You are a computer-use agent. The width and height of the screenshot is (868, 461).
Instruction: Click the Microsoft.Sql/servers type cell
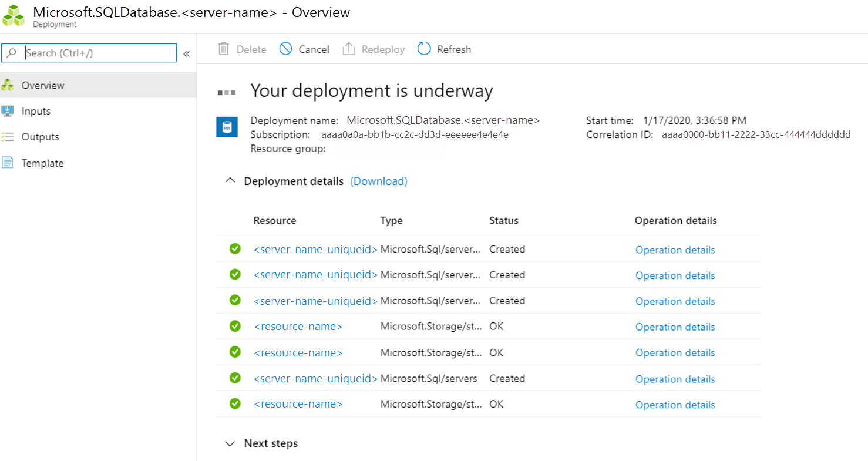[x=429, y=378]
